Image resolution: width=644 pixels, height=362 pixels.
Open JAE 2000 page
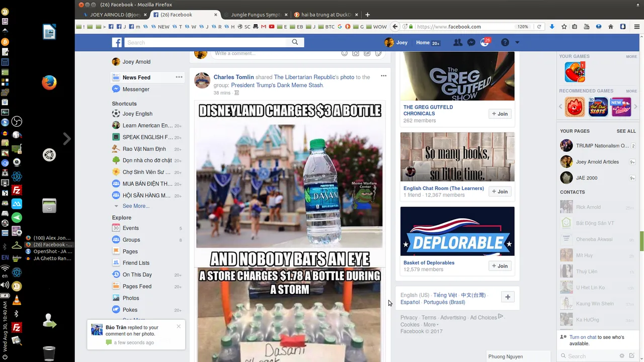click(x=586, y=178)
